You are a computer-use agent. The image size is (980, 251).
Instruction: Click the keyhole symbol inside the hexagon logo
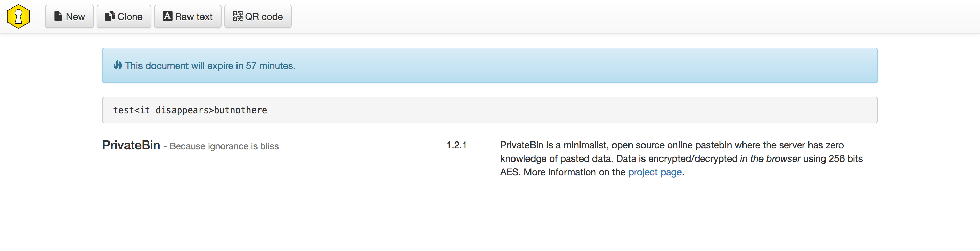click(18, 16)
